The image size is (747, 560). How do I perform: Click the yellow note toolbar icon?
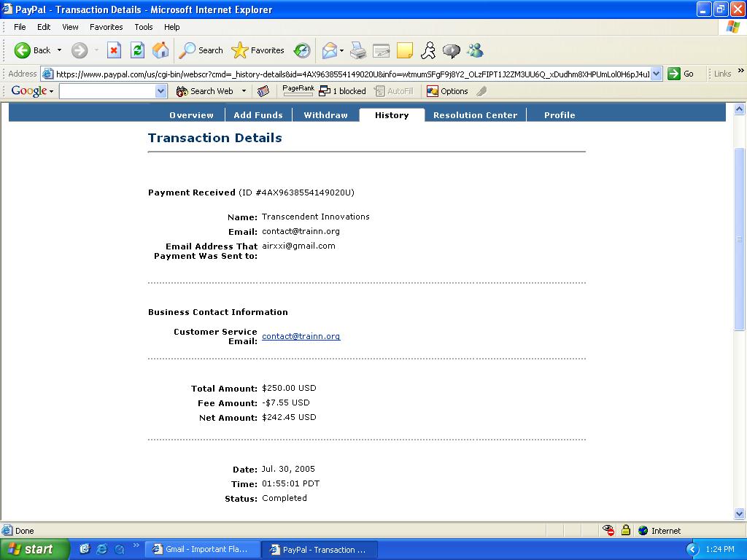click(404, 50)
